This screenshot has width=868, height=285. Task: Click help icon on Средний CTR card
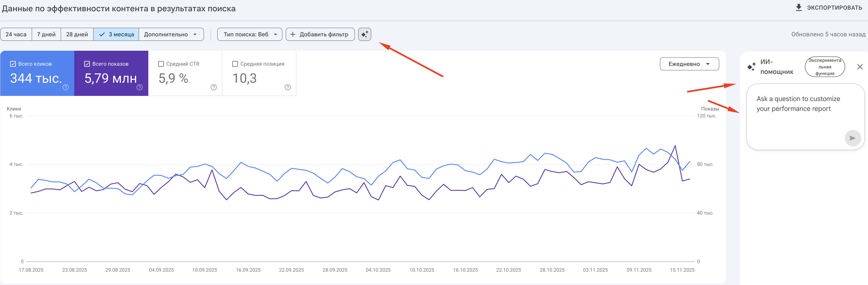click(214, 87)
